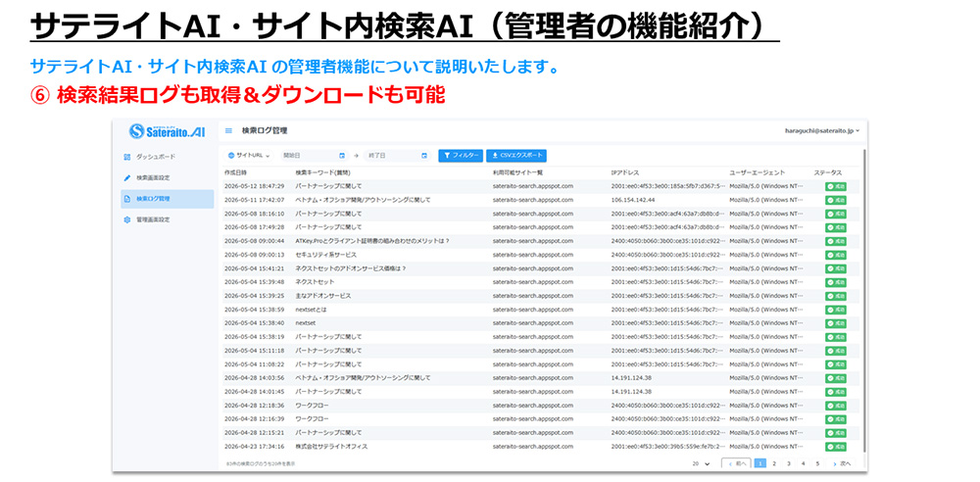Click the 開始日 start date field
Screen dimensions: 980x482
[313, 155]
